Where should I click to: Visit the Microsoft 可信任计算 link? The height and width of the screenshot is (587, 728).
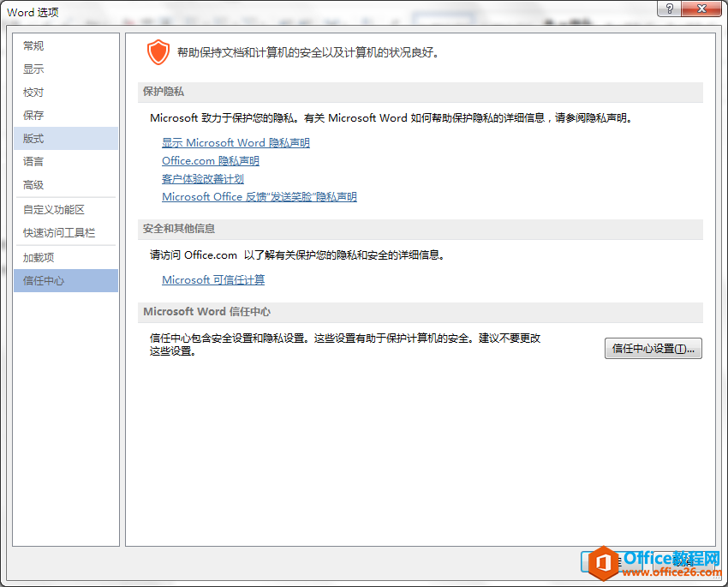click(x=213, y=280)
